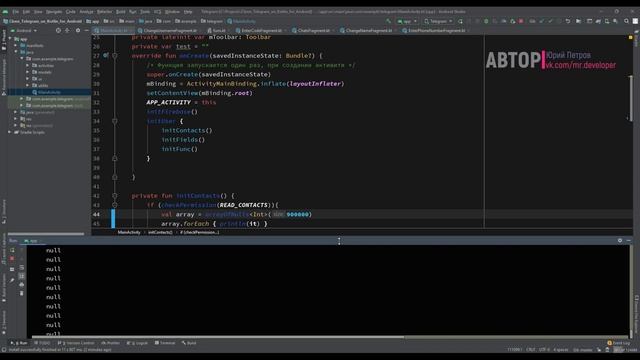Image resolution: width=640 pixels, height=360 pixels.
Task: Click the Make Project hammer icon
Action: coord(388,21)
